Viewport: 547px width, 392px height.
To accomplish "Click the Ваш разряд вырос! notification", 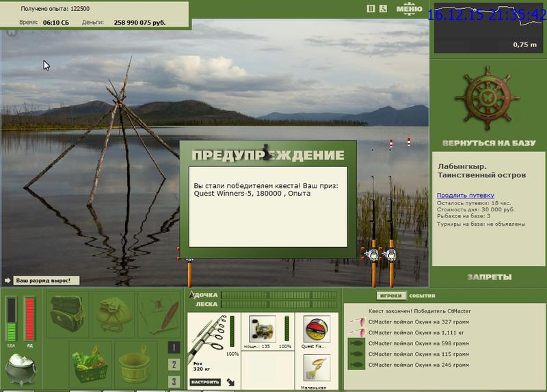I will click(x=46, y=280).
